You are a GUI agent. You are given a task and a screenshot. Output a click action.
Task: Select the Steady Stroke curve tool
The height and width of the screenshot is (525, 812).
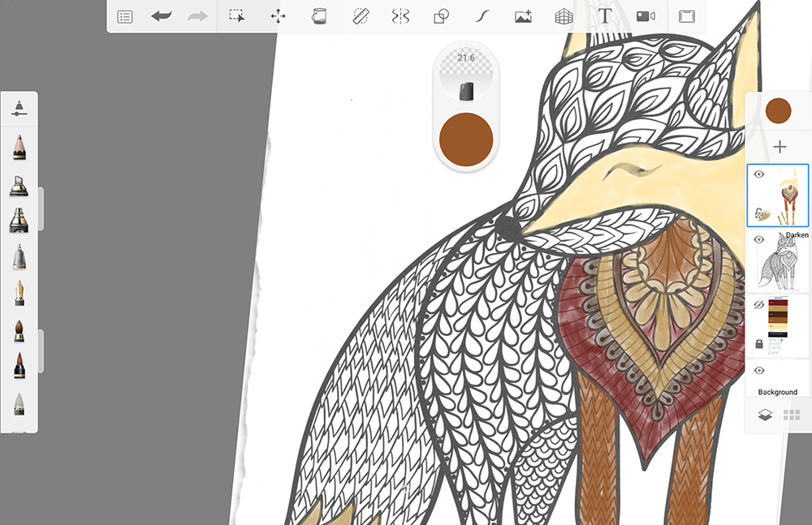[482, 16]
